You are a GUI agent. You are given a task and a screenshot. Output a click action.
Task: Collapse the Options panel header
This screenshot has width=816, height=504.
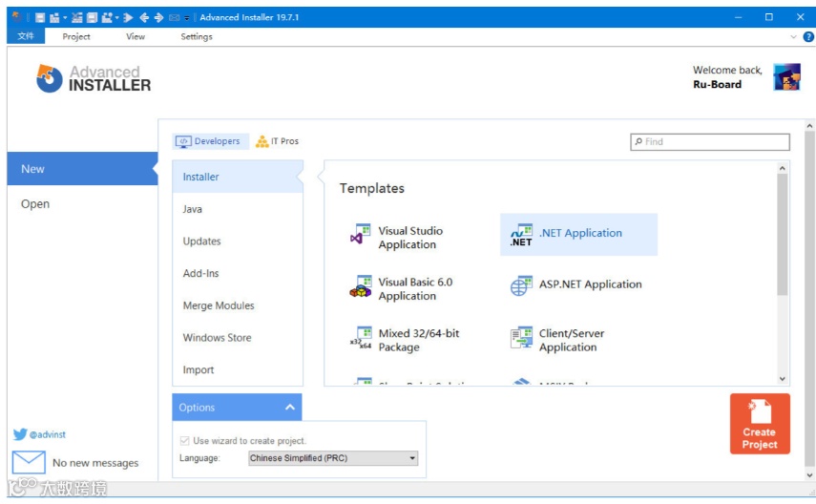click(237, 408)
